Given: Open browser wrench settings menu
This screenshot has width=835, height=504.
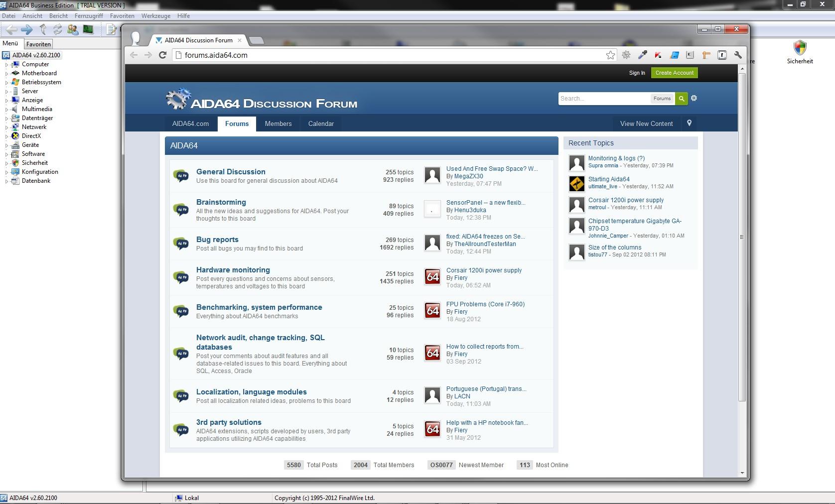Looking at the screenshot, I should coord(738,55).
